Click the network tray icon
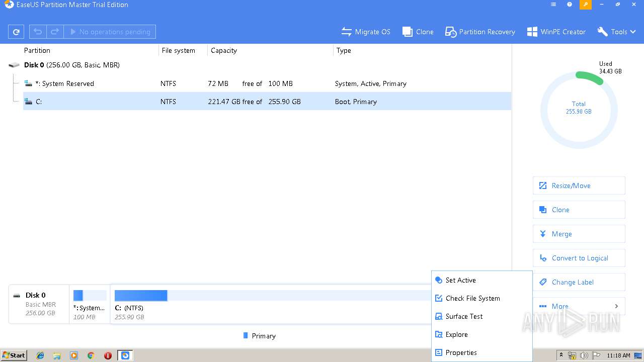This screenshot has height=362, width=644. tap(572, 355)
